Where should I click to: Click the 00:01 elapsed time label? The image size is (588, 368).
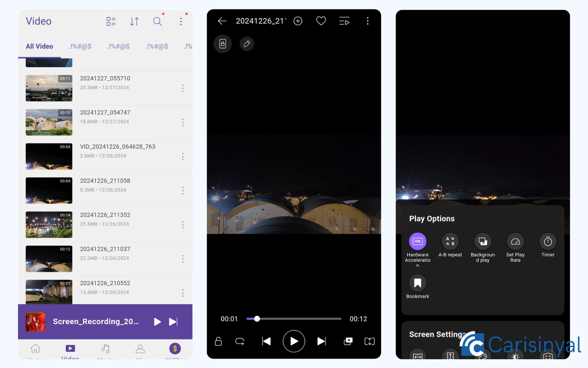pos(229,319)
